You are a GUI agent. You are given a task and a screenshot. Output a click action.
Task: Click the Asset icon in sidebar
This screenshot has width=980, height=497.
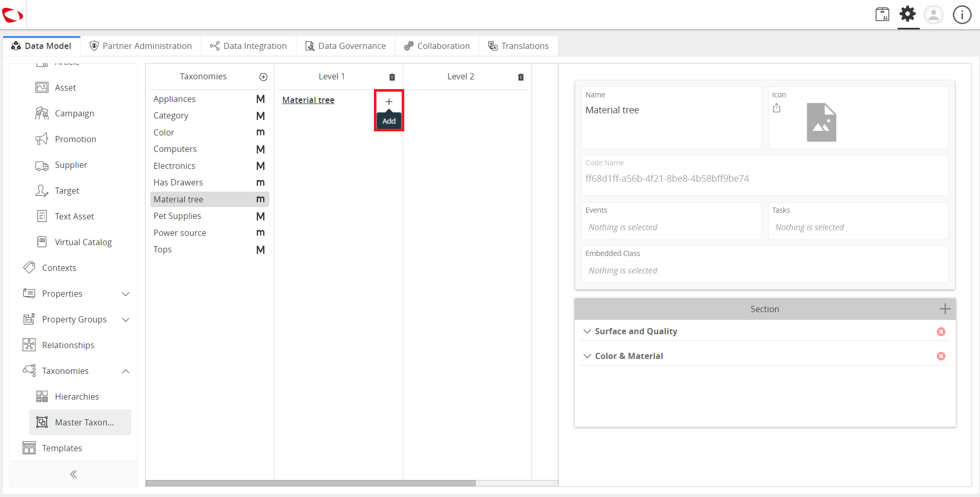42,88
